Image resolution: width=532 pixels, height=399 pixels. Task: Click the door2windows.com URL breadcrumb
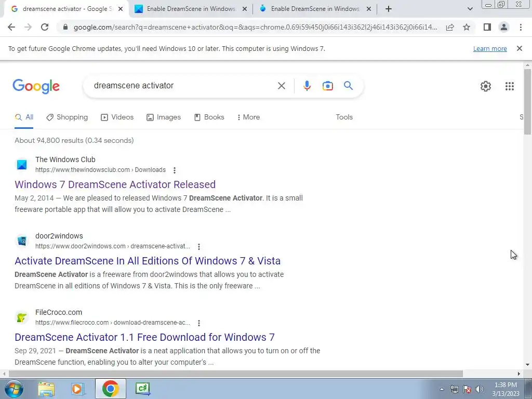pyautogui.click(x=113, y=246)
